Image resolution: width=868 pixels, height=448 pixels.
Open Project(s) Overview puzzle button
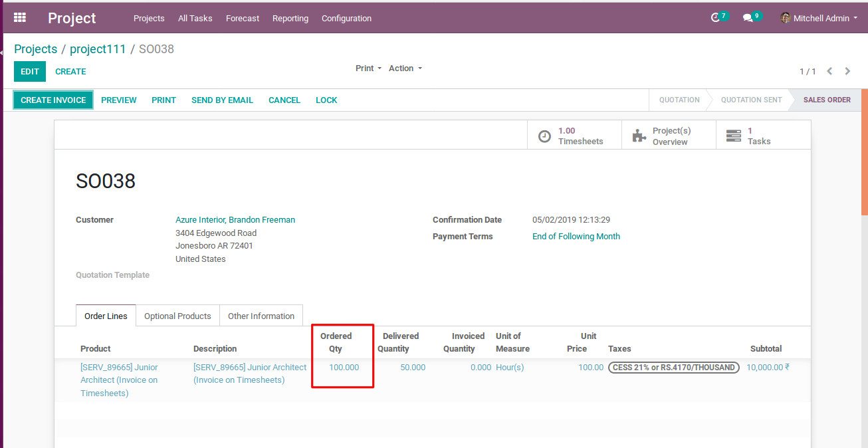[669, 136]
